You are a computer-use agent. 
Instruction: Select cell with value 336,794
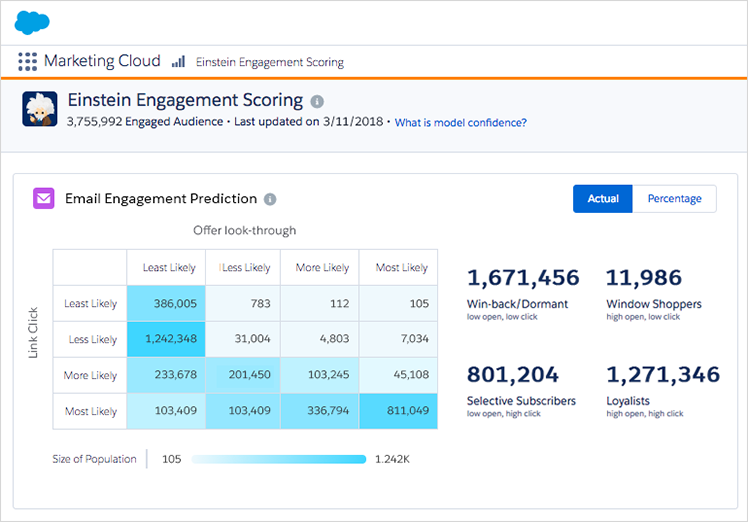pyautogui.click(x=320, y=411)
